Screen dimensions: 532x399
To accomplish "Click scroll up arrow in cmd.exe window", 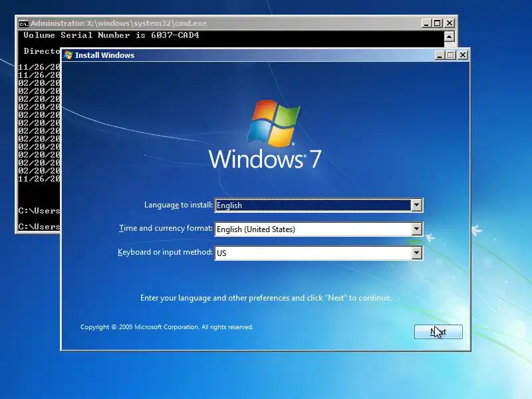I will 450,37.
